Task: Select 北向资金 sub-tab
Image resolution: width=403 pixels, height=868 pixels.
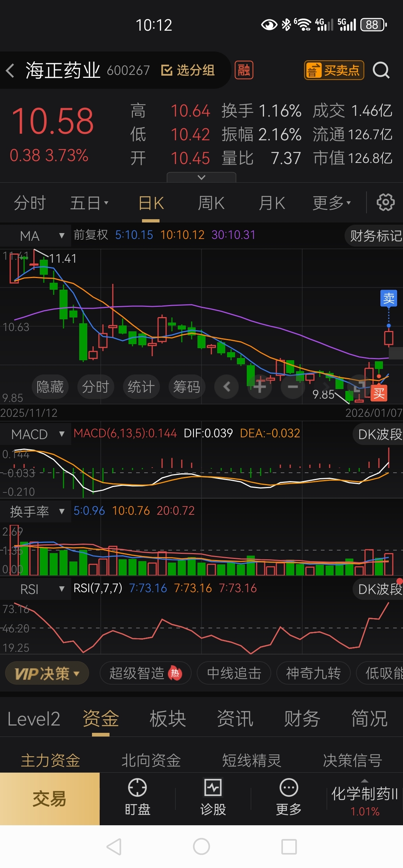Action: [151, 760]
